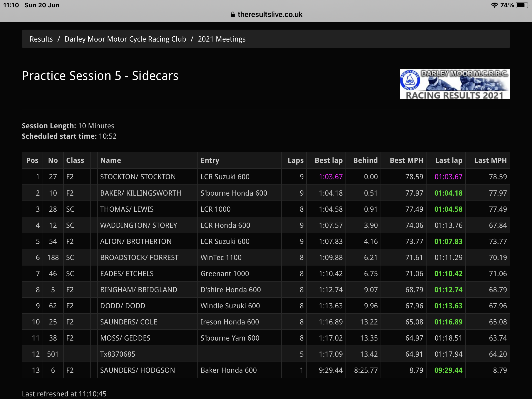This screenshot has height=399, width=532.
Task: Select Tx8370685 name cell
Action: pos(147,354)
